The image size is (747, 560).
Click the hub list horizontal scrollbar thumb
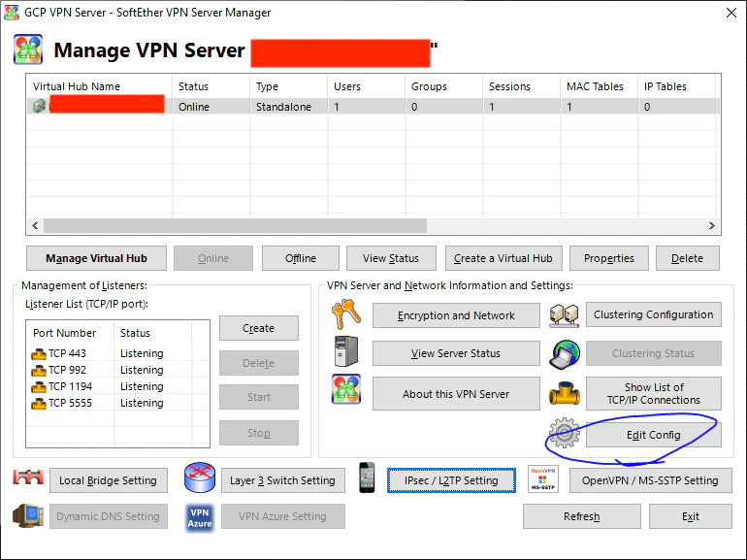click(236, 225)
